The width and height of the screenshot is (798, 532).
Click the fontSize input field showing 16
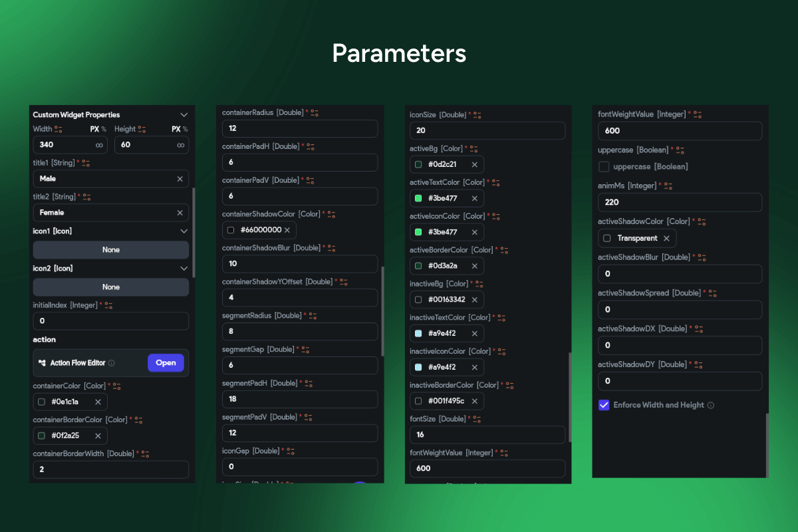click(x=487, y=435)
